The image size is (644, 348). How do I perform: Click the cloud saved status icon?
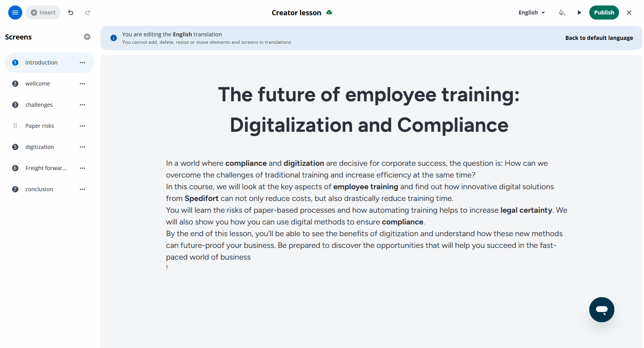pos(329,13)
